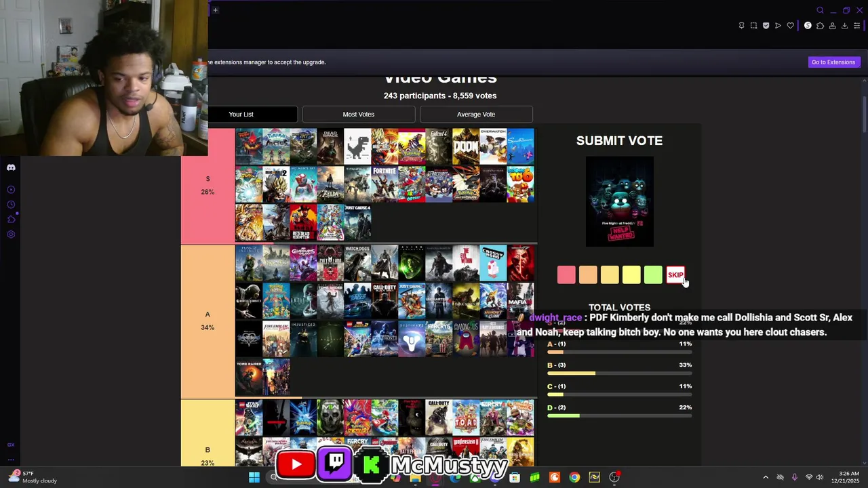Select the Fortnite cover in S tier

point(384,184)
